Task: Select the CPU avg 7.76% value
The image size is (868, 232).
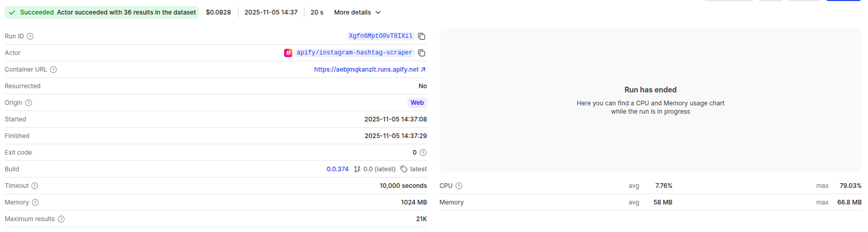Action: tap(664, 186)
